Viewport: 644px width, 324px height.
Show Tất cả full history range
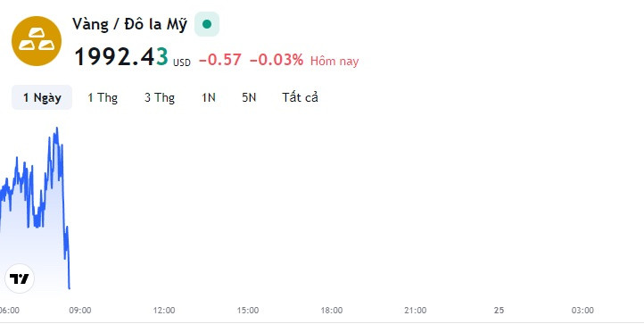tap(300, 97)
